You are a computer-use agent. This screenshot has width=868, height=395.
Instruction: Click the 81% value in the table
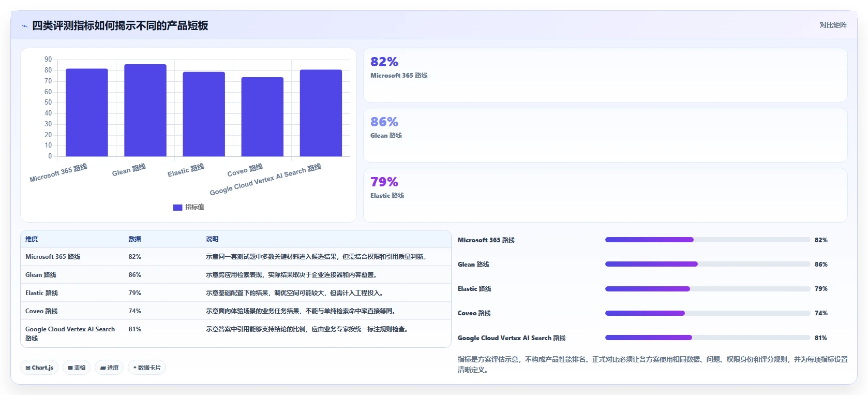pyautogui.click(x=135, y=329)
